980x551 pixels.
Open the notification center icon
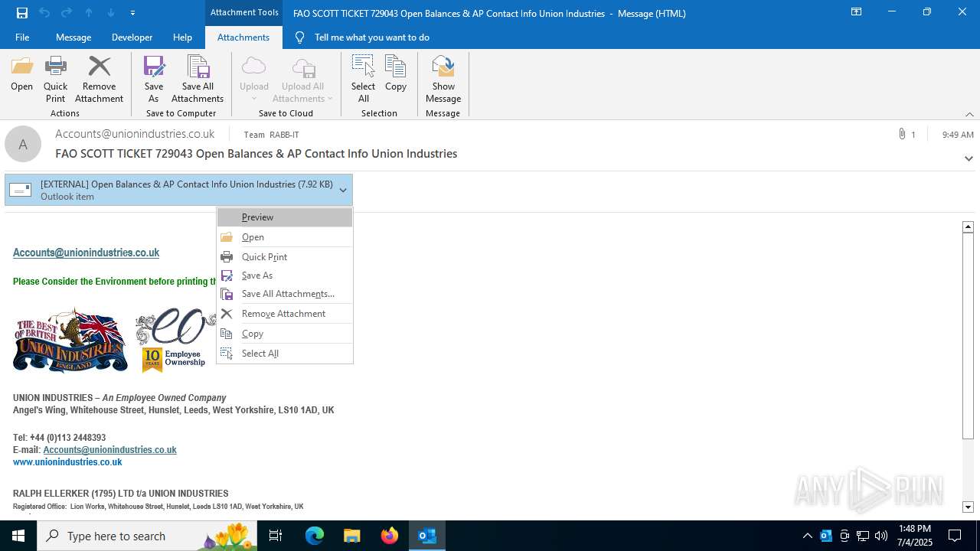click(x=955, y=536)
